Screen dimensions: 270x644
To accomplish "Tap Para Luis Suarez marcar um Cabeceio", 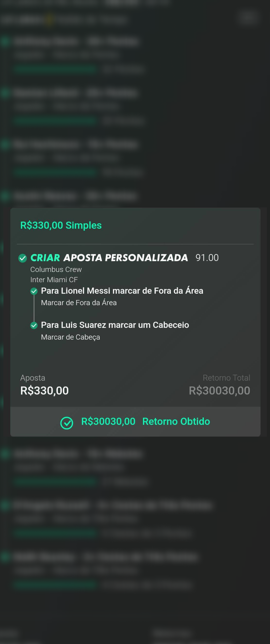I will pyautogui.click(x=115, y=325).
